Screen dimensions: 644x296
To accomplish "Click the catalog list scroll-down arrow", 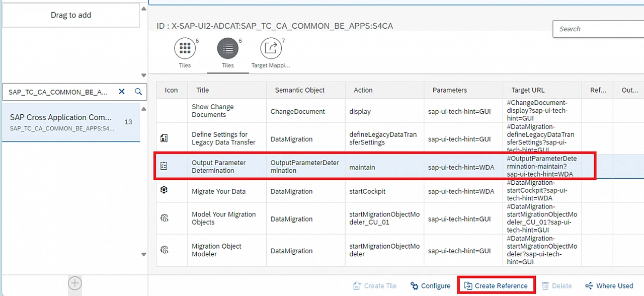I will pyautogui.click(x=144, y=255).
